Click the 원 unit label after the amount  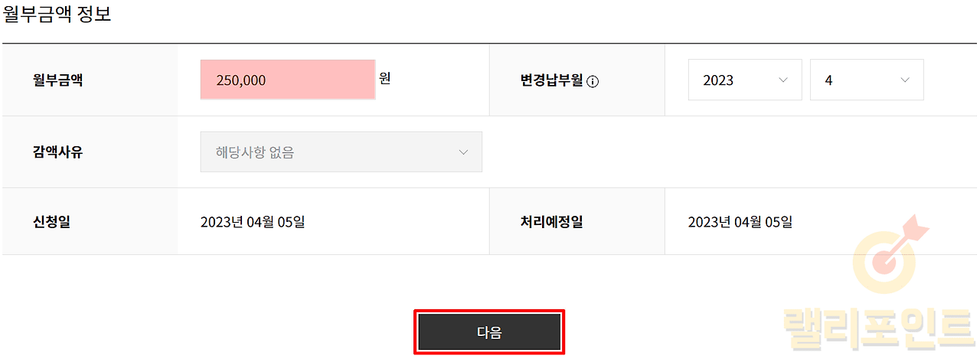385,78
